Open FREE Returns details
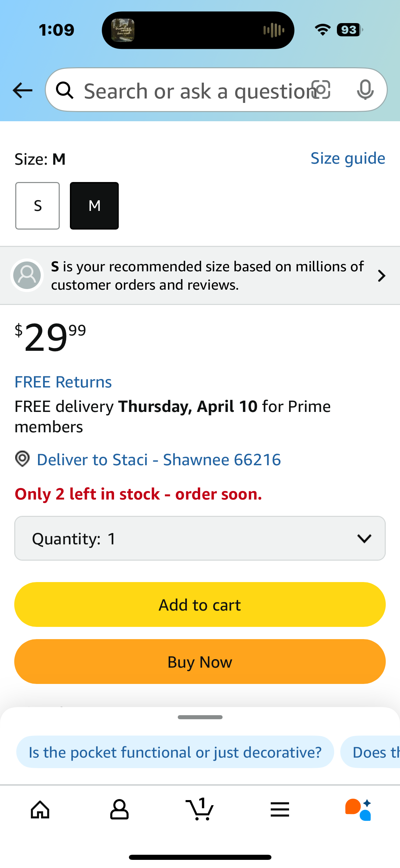The height and width of the screenshot is (868, 400). pos(63,382)
